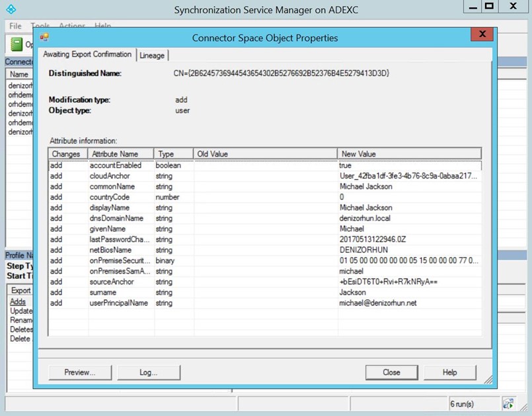Click the sourceAnchor value +bEsiDT6T0+Rvi+R7kNRyA==

388,282
